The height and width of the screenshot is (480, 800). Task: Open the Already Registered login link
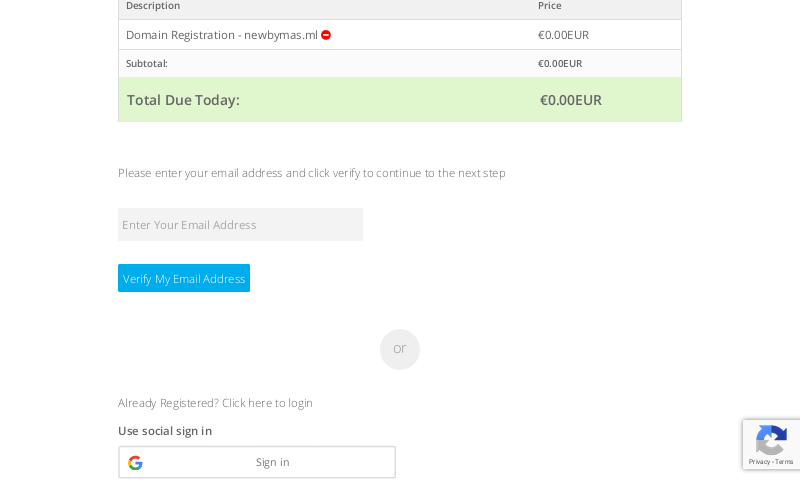pyautogui.click(x=215, y=403)
